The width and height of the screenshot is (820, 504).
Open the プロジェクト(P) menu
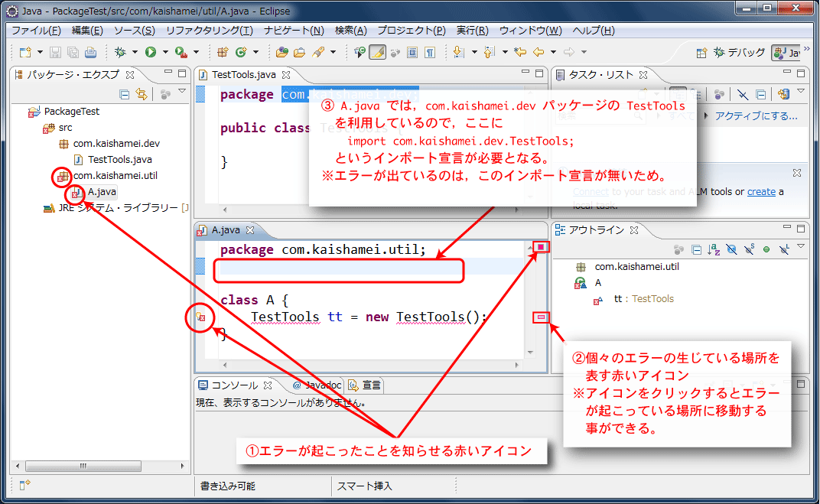(x=412, y=31)
